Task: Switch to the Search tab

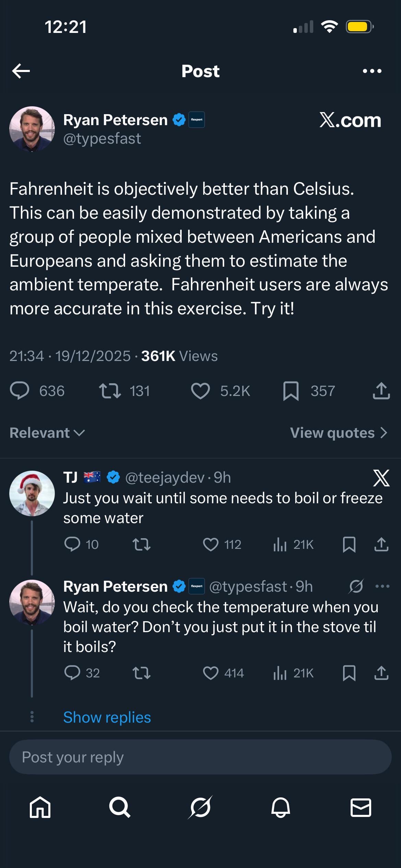Action: (120, 807)
